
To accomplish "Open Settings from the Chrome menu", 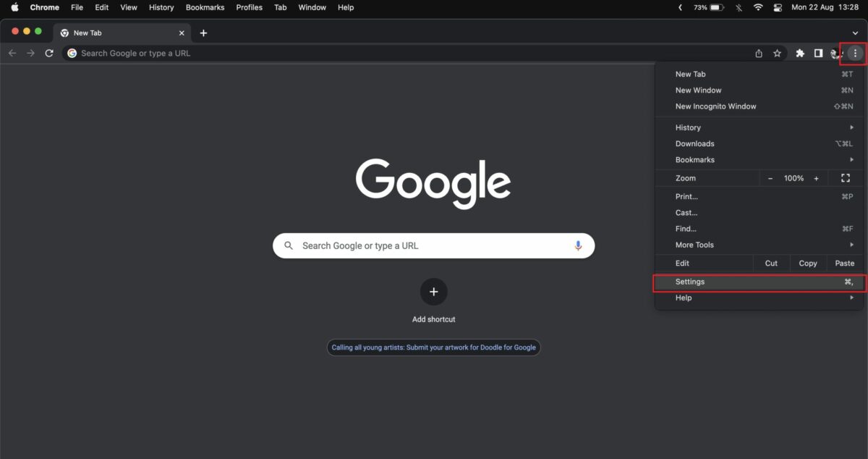I will click(759, 282).
